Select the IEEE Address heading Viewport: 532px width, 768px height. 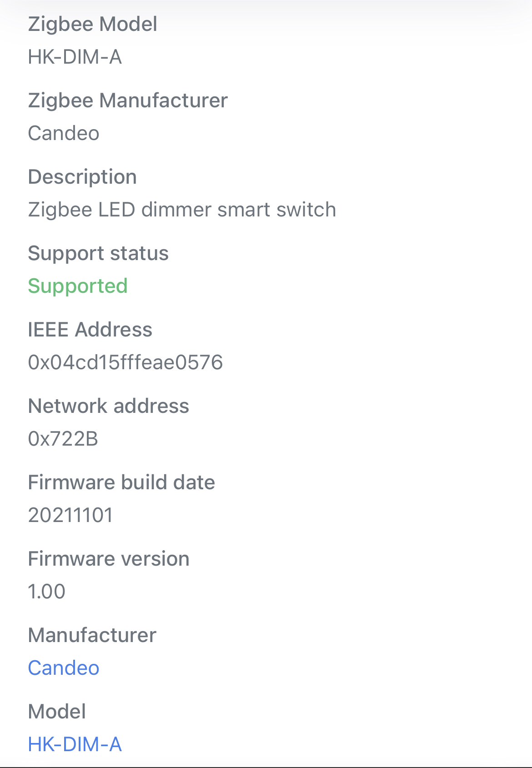(x=90, y=329)
